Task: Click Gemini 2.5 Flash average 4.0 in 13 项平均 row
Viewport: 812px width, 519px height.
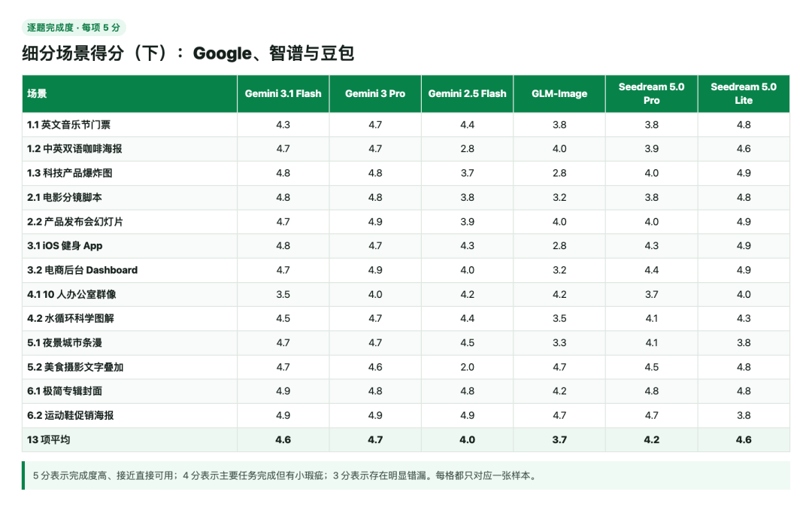Action: pos(467,440)
